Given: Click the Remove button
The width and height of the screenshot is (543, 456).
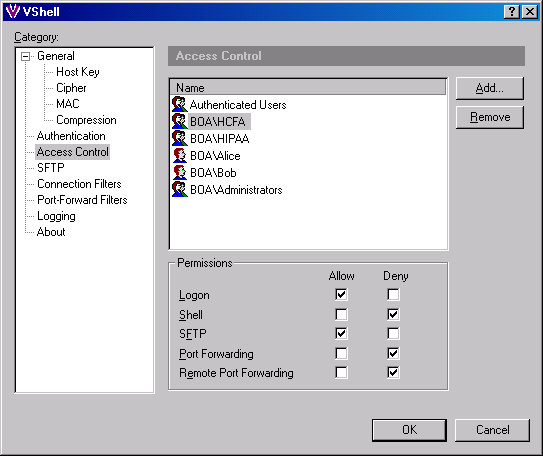Looking at the screenshot, I should 489,117.
